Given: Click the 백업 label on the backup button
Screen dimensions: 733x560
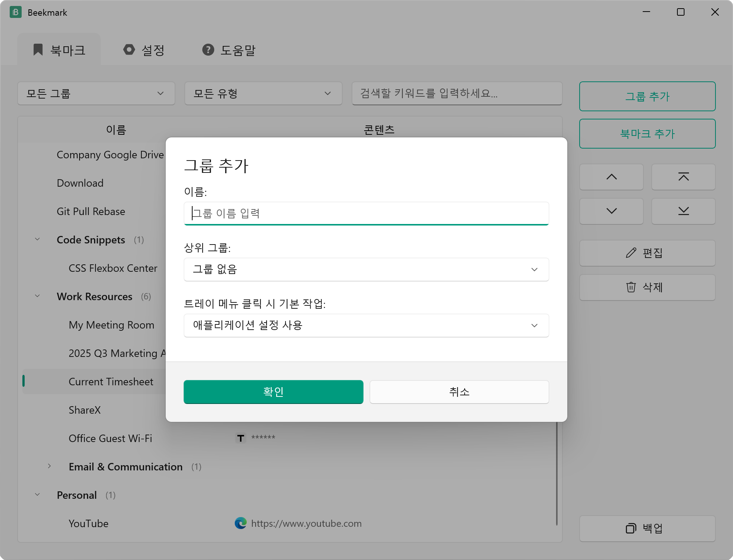Looking at the screenshot, I should (x=653, y=528).
